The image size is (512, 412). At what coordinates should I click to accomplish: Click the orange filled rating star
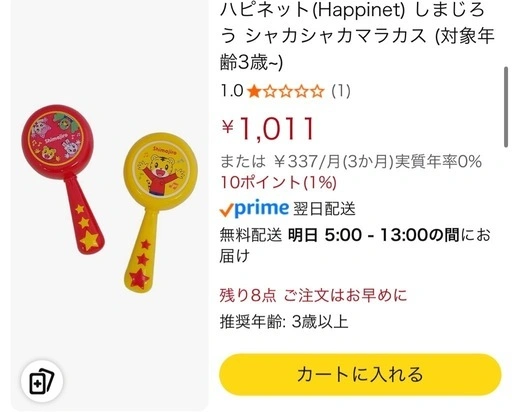(254, 91)
